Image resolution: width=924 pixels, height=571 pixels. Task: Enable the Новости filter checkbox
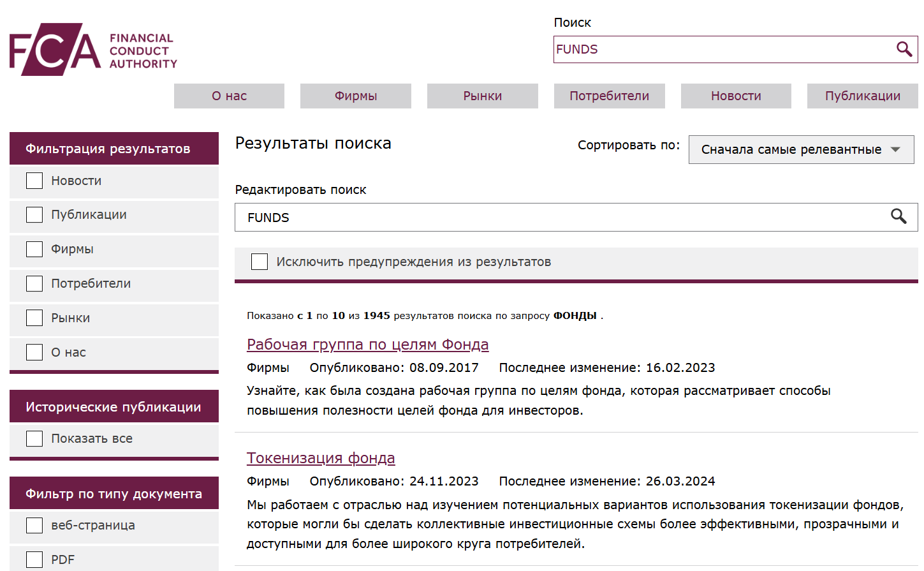34,181
